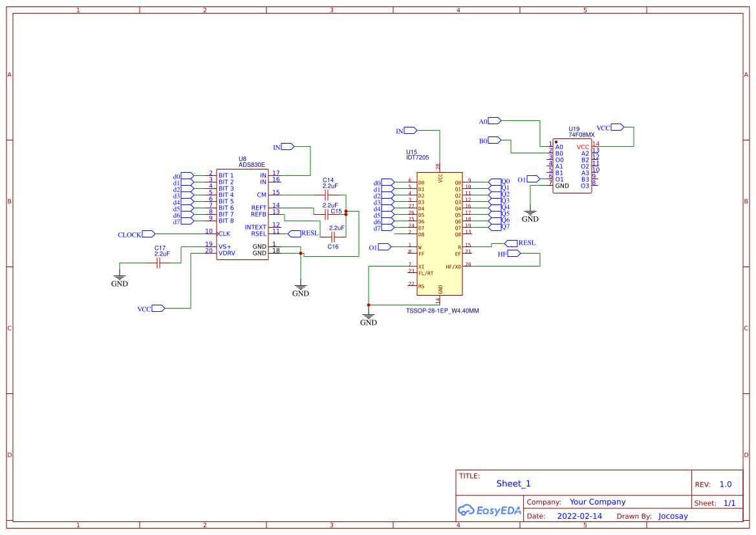
Task: Select the HF net flag
Action: [513, 254]
